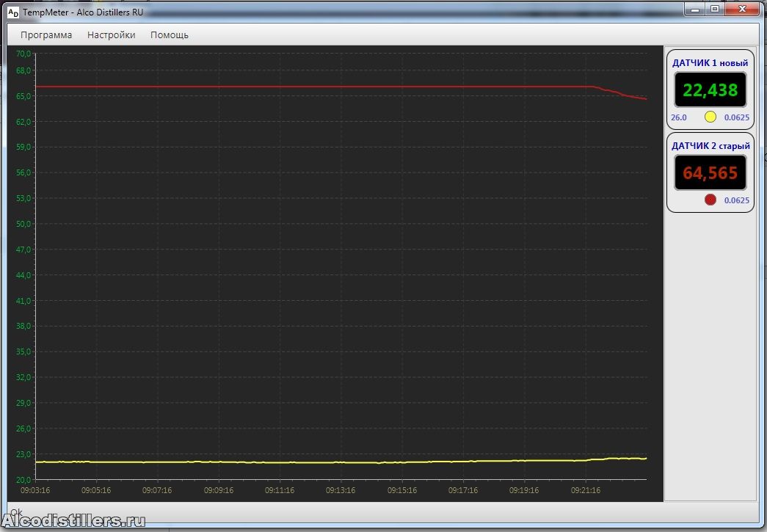Click the 0.0625 resolution value of Датчик 2
The width and height of the screenshot is (767, 532).
click(x=736, y=200)
